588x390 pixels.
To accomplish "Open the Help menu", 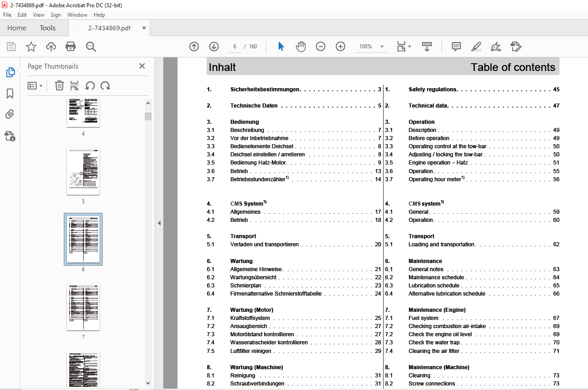I will click(99, 15).
